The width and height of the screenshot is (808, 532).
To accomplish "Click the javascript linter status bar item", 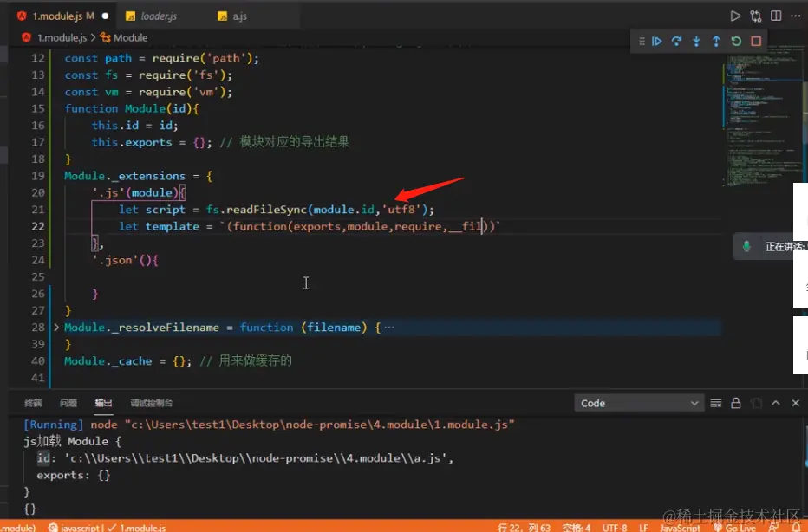I will [x=74, y=528].
